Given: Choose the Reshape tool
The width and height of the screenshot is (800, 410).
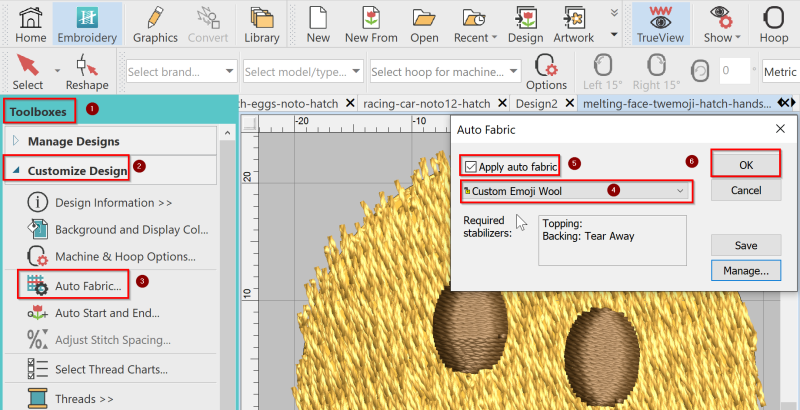Looking at the screenshot, I should [87, 71].
